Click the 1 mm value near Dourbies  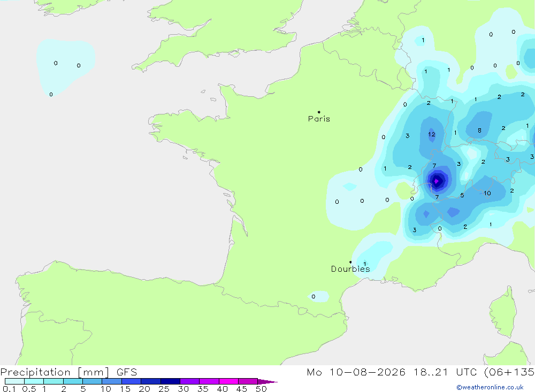(365, 264)
